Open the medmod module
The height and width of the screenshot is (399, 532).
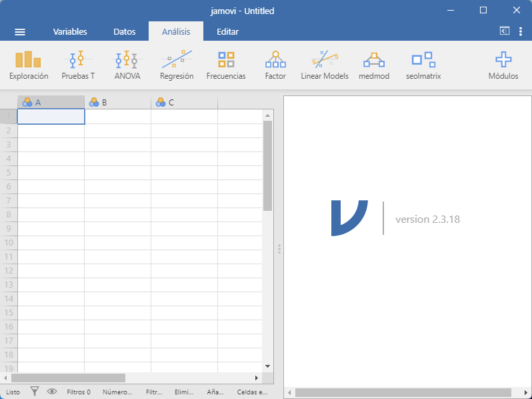(374, 66)
